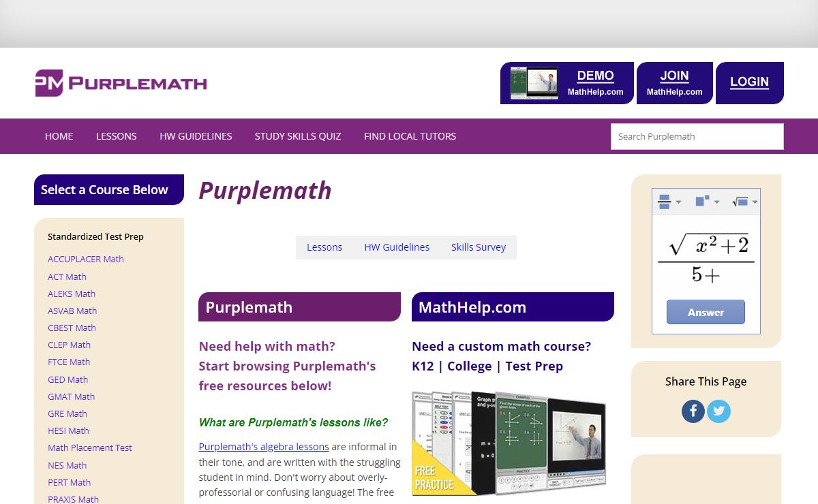Click the MathHelp.com section header
The height and width of the screenshot is (504, 818).
tap(513, 306)
